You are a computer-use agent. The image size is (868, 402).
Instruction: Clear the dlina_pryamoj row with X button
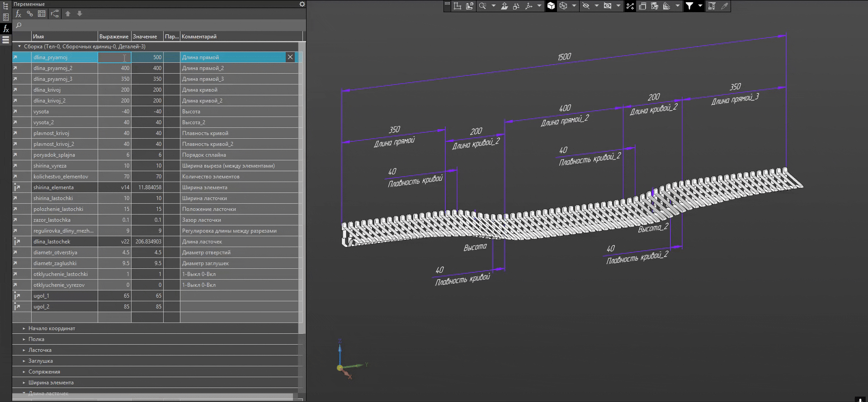[x=290, y=57]
